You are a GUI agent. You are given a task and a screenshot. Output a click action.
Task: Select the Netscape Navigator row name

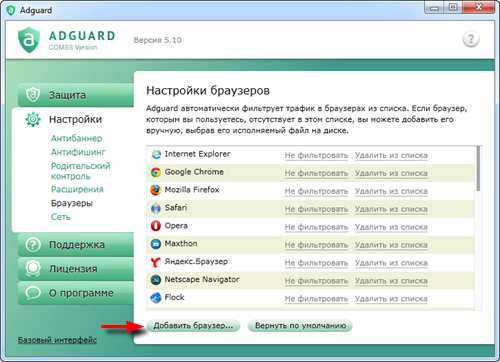coord(202,279)
